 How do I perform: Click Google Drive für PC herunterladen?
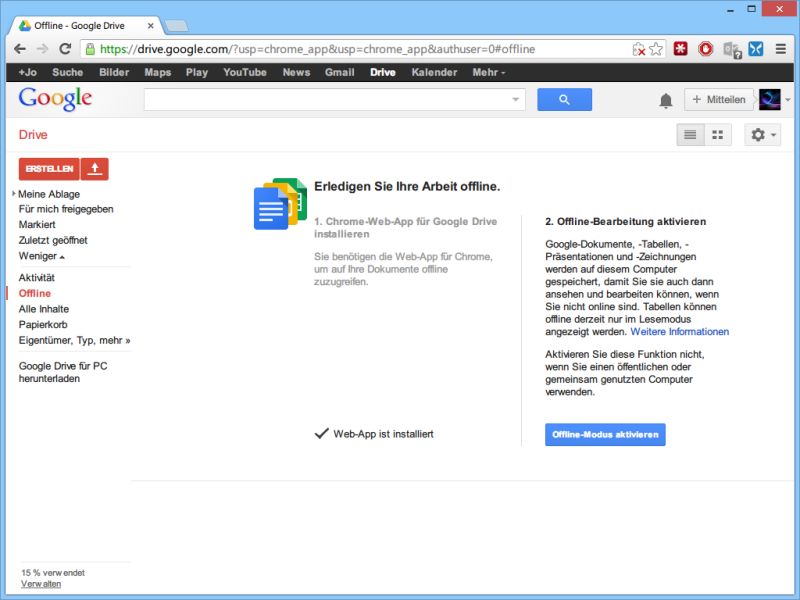click(63, 372)
